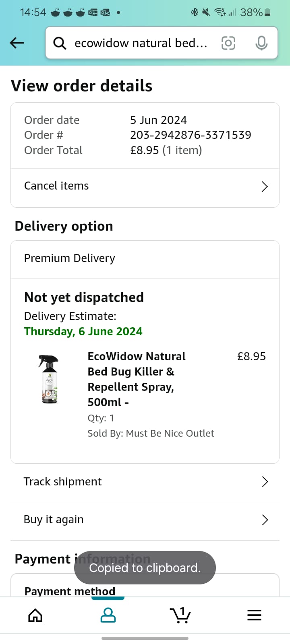
Task: Tap the back arrow icon
Action: pos(17,43)
